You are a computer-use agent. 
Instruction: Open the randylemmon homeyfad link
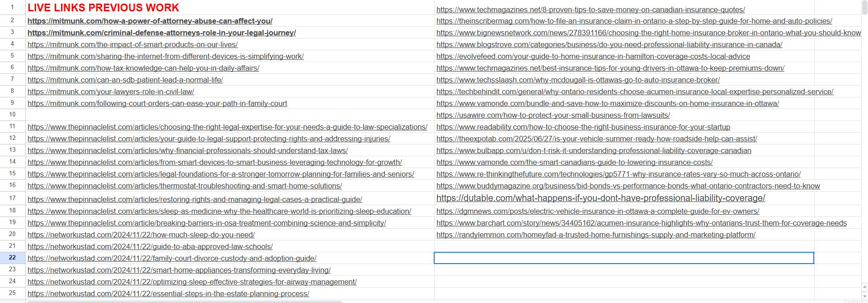595,235
